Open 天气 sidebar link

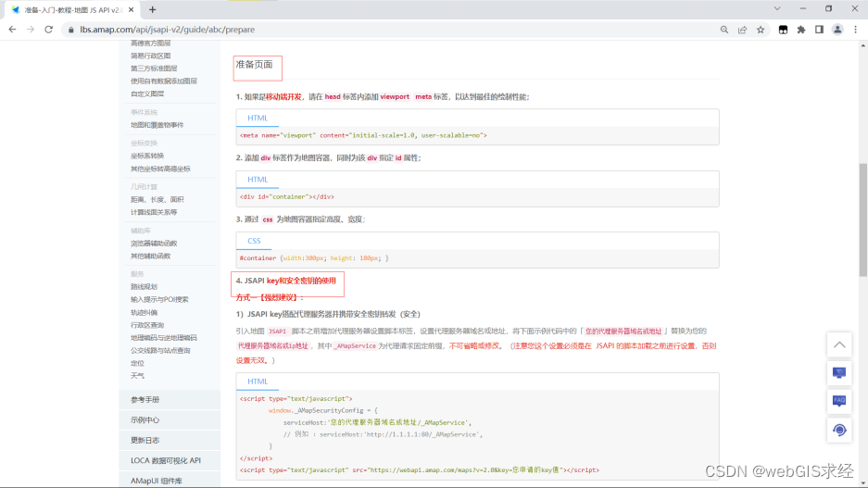(x=137, y=376)
